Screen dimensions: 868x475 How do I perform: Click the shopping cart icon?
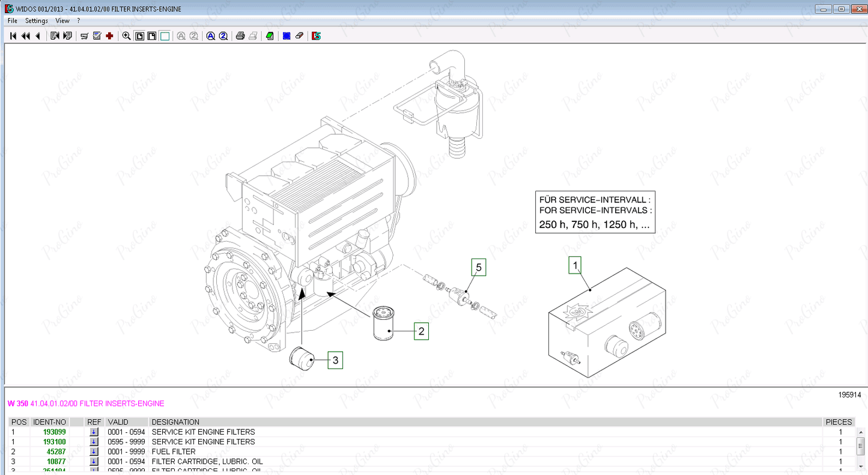(84, 36)
